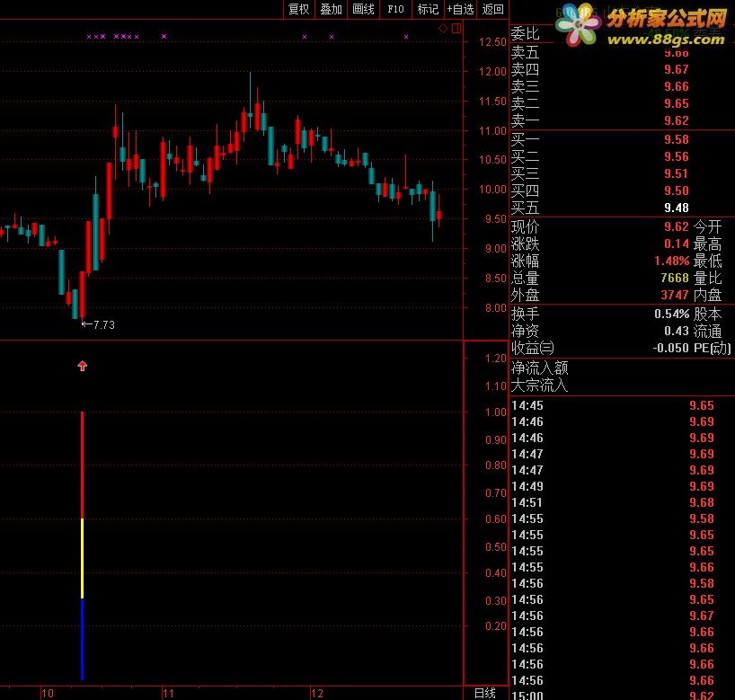Click the 12.50 price axis label
The height and width of the screenshot is (700, 735).
click(492, 42)
